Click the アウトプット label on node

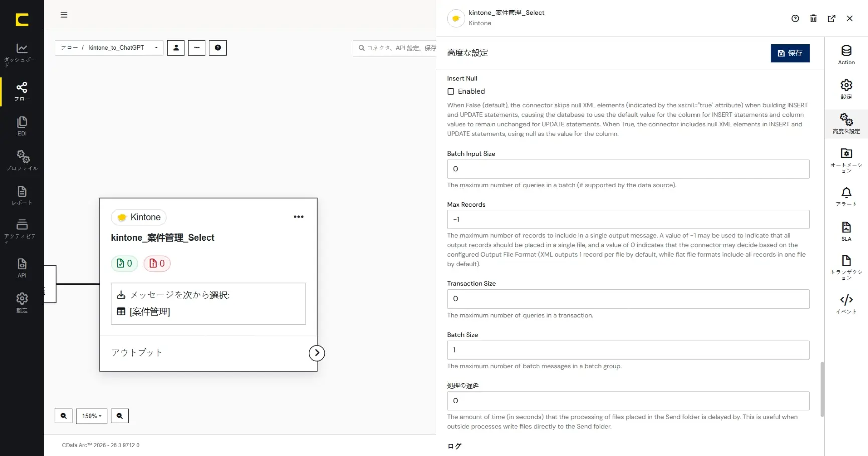pyautogui.click(x=137, y=353)
